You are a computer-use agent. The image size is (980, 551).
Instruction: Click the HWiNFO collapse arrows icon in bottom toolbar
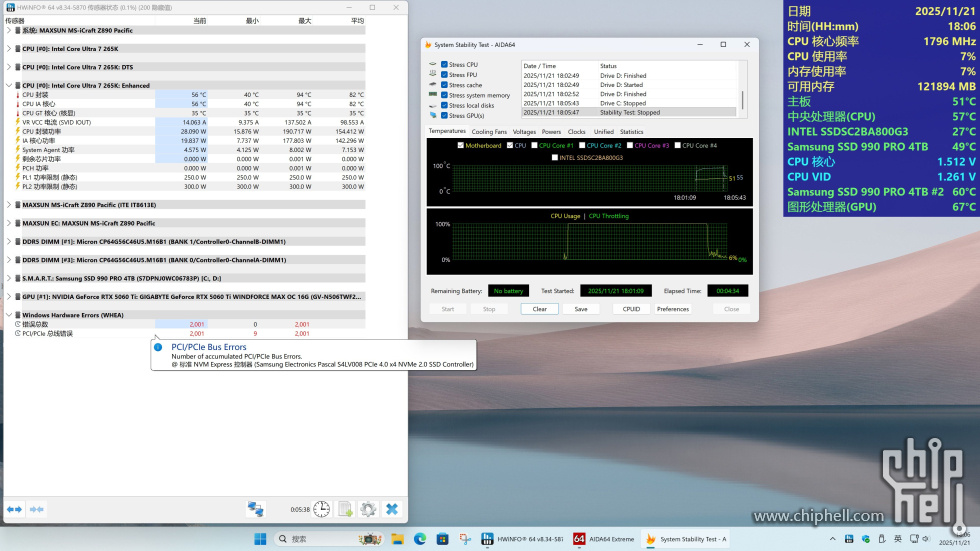pyautogui.click(x=37, y=509)
